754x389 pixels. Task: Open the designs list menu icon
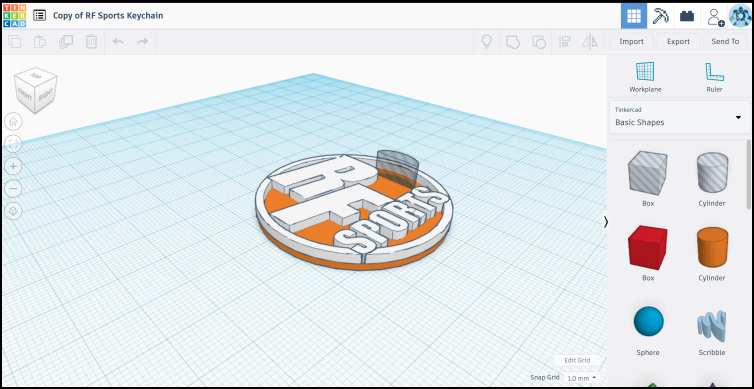coord(39,15)
